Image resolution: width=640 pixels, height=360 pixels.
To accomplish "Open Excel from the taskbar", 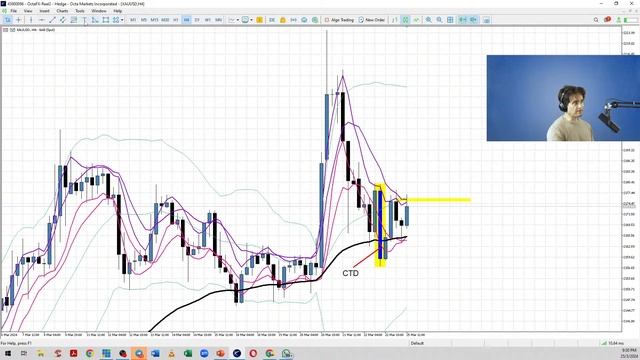I will (x=188, y=353).
